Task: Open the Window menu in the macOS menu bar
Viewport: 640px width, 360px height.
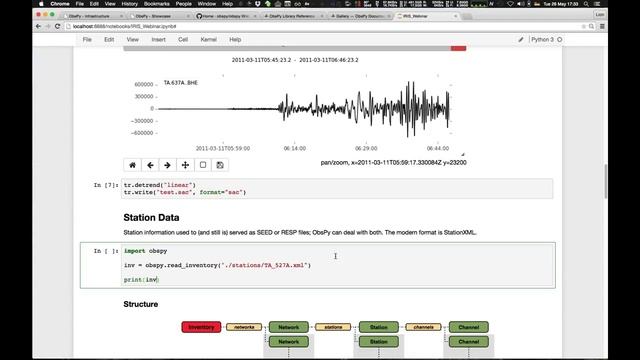Action: click(207, 4)
